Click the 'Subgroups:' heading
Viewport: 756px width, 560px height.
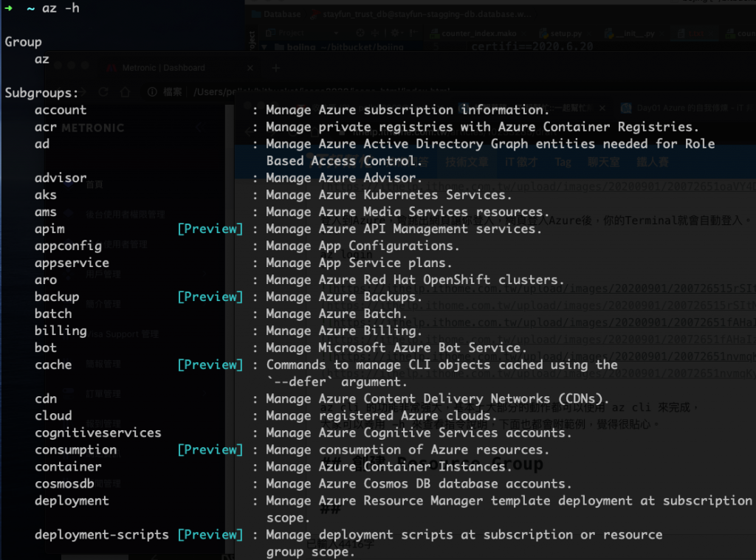pyautogui.click(x=41, y=92)
